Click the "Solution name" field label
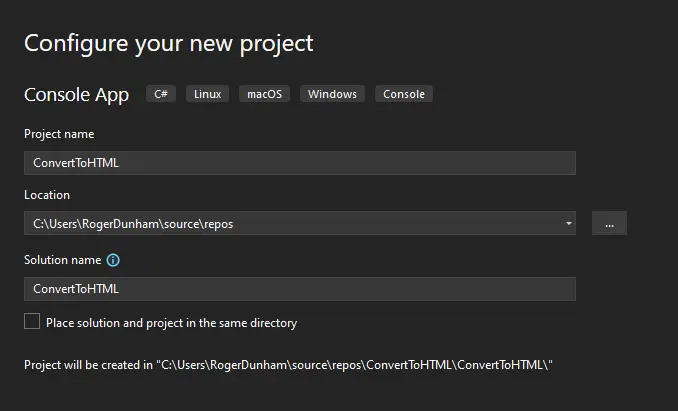 pos(62,260)
